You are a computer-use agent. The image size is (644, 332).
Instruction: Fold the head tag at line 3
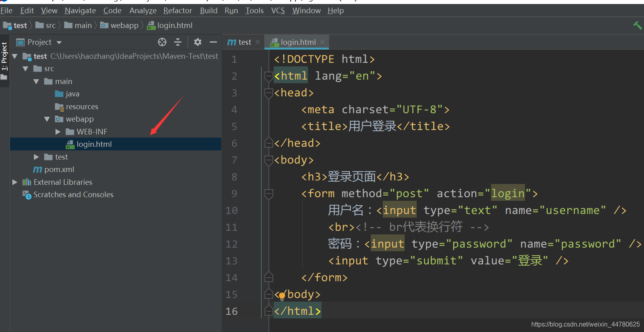click(x=269, y=93)
